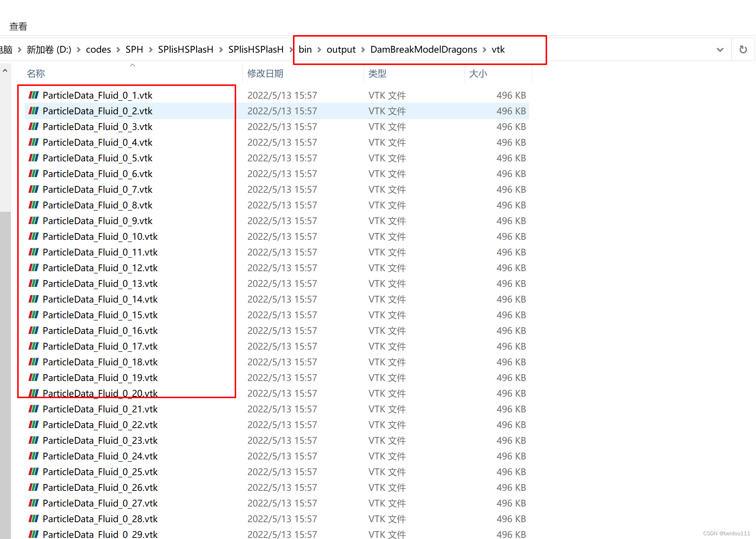Click the VTK 文件 type of ParticleData_Fluid_0_9.vtk
The height and width of the screenshot is (539, 756).
[x=387, y=221]
